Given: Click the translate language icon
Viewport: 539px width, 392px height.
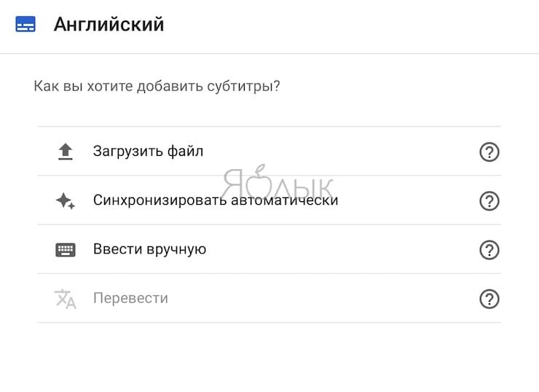Looking at the screenshot, I should [x=66, y=299].
